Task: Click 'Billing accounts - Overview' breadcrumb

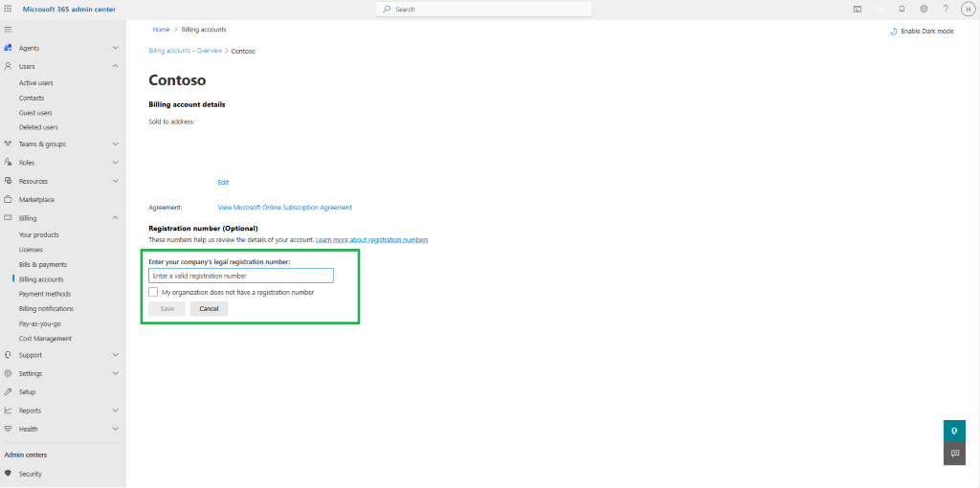Action: click(x=185, y=52)
